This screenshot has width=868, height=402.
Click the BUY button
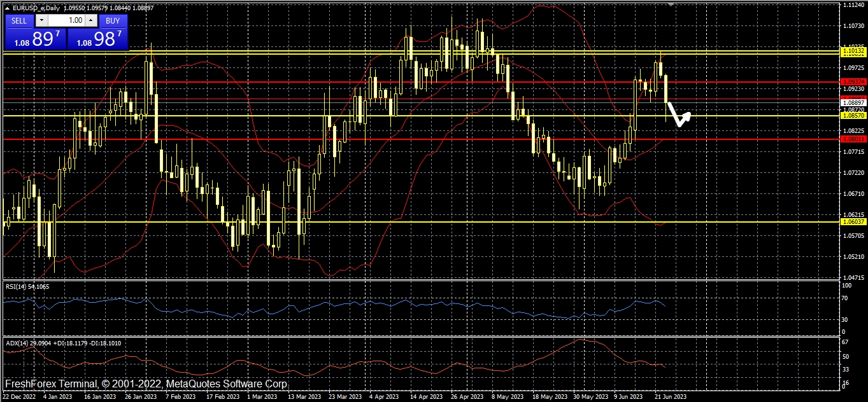click(112, 20)
